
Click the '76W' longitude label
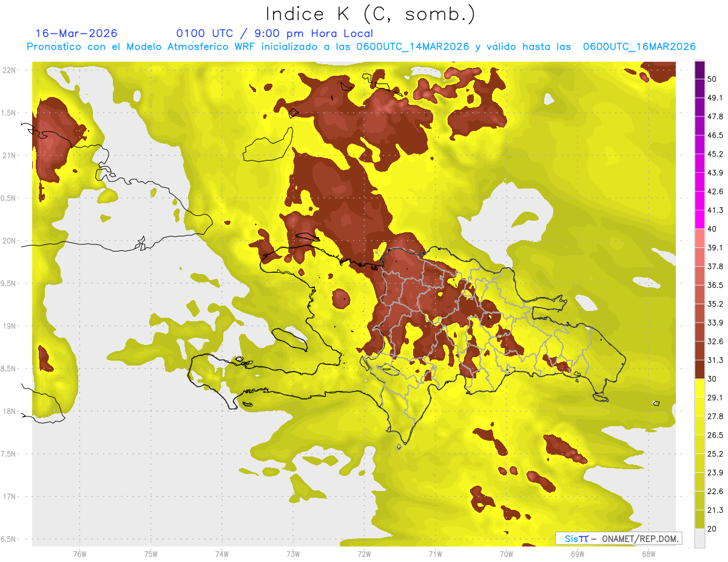(79, 554)
